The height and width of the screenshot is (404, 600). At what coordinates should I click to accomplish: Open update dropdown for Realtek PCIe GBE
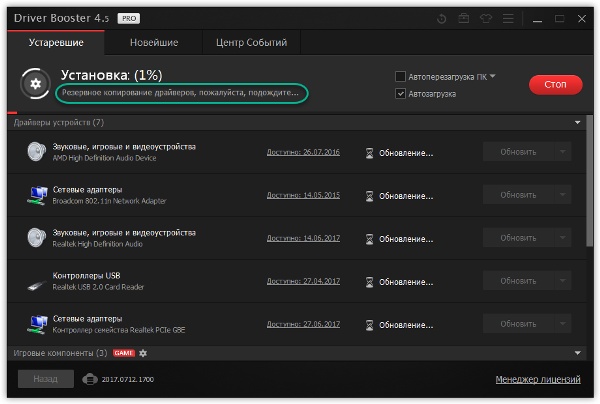563,324
